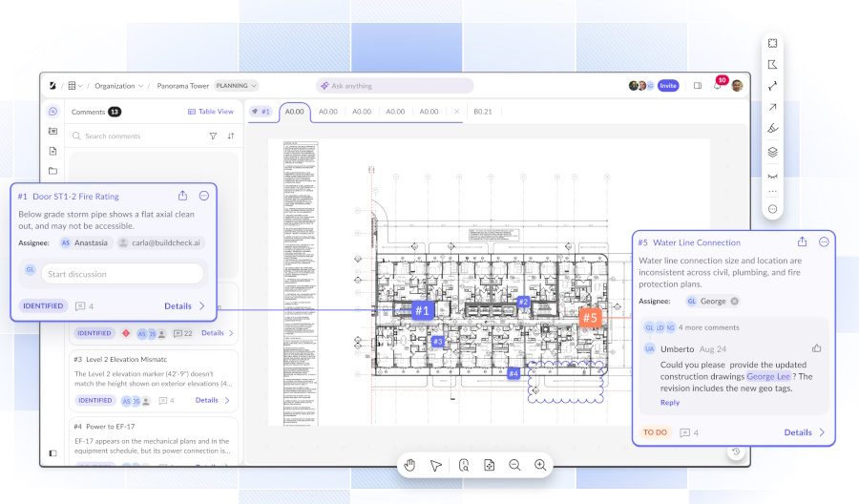859x504 pixels.
Task: Click the Invite button
Action: (668, 86)
